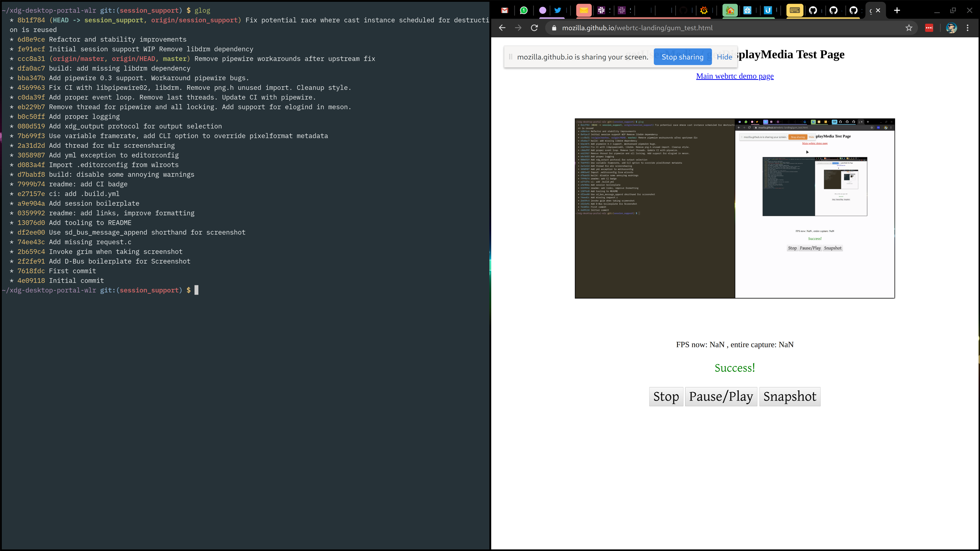
Task: Reload the page with the refresh icon
Action: [x=534, y=28]
